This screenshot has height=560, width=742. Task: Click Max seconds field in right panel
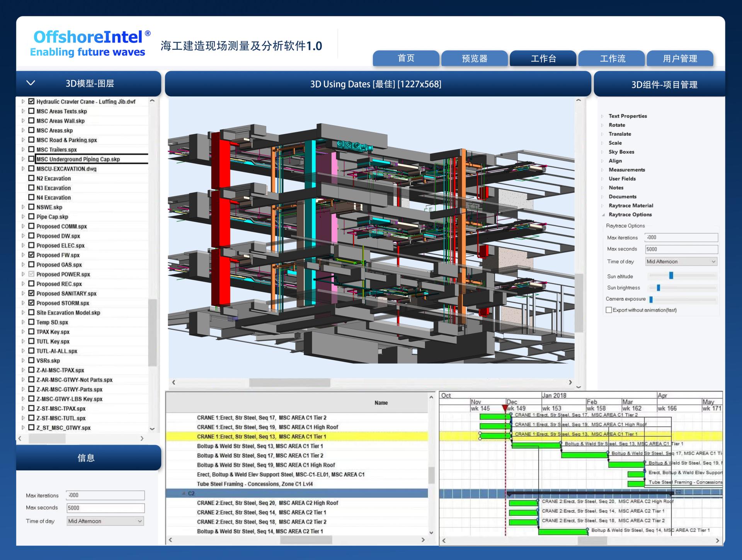[681, 249]
